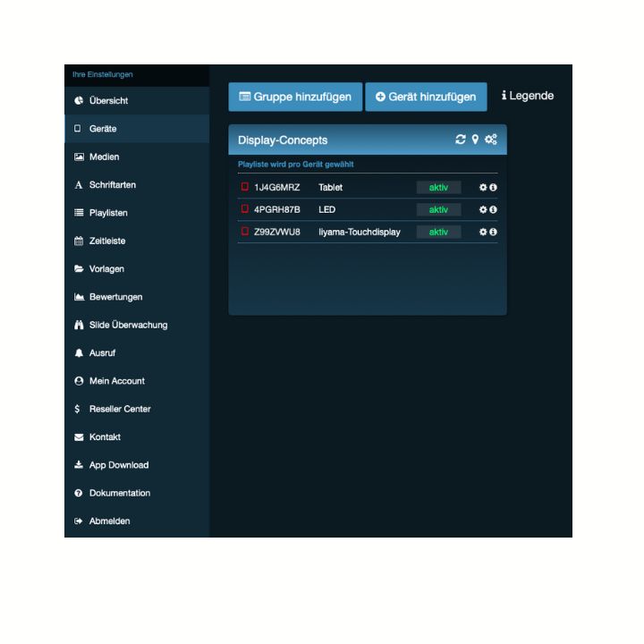Screen dimensions: 644x644
Task: Click the Schriftarten font icon
Action: coord(79,185)
